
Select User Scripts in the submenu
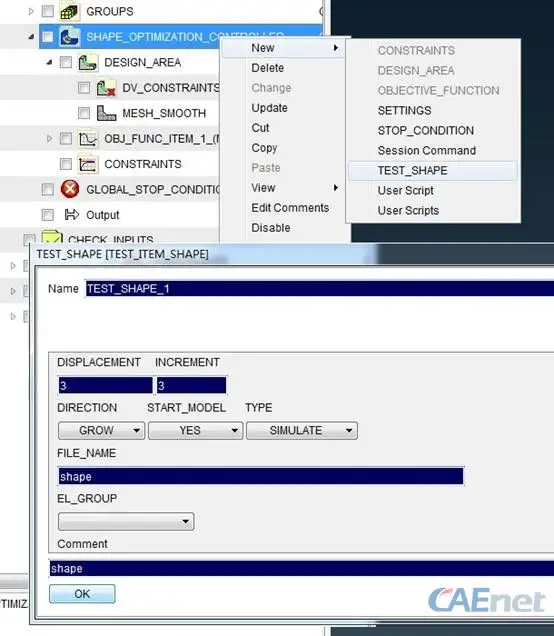pos(408,211)
